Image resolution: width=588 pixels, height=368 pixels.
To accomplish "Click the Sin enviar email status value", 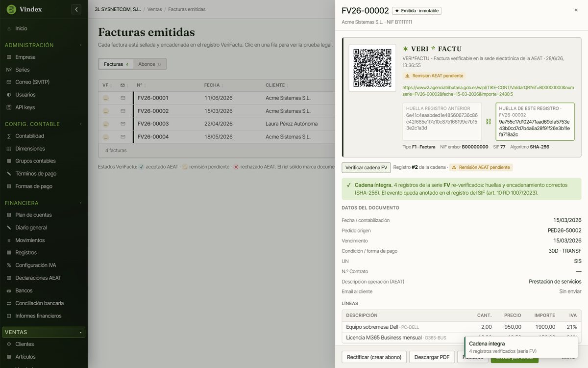I will [570, 291].
